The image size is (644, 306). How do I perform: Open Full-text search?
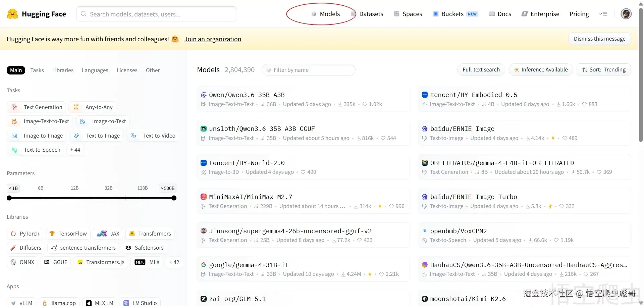pos(481,69)
